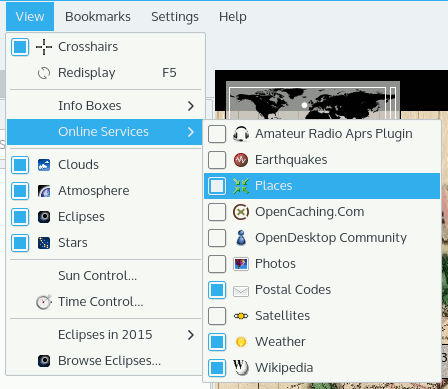
Task: Click the Earthquakes seismograph icon
Action: [241, 160]
